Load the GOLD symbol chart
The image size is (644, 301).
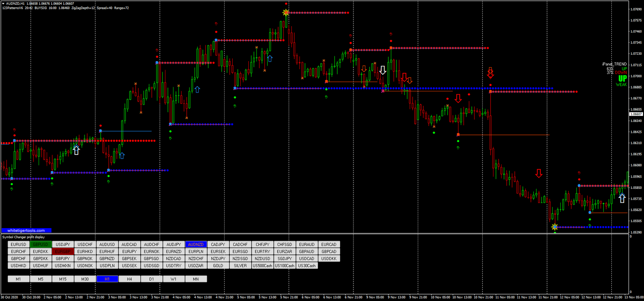pyautogui.click(x=218, y=266)
